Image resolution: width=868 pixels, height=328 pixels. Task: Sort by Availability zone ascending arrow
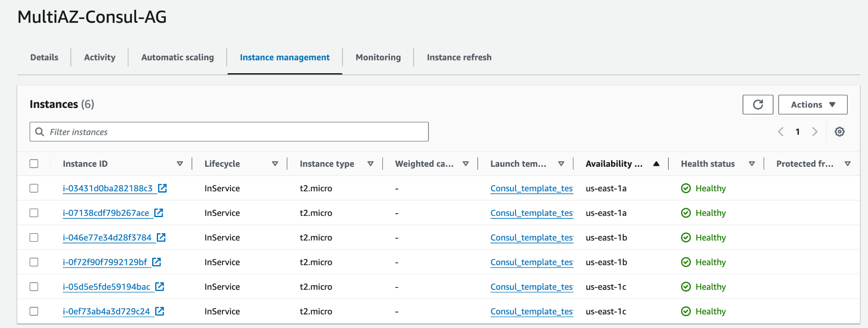point(656,164)
